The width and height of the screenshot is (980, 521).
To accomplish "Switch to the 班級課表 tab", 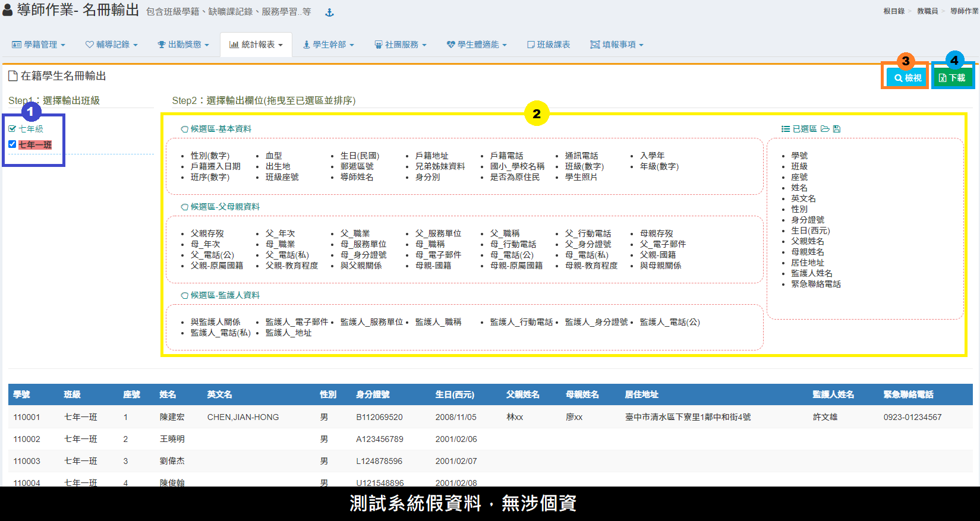I will click(549, 45).
